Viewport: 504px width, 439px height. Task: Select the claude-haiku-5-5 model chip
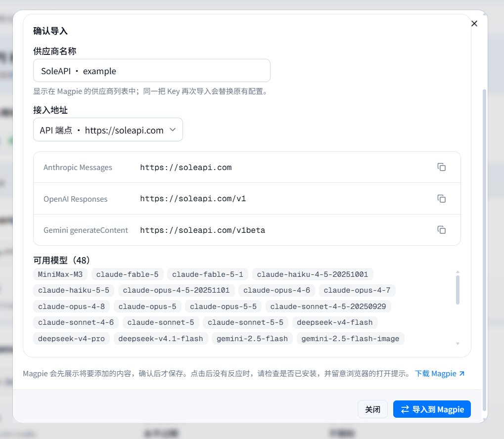[74, 290]
